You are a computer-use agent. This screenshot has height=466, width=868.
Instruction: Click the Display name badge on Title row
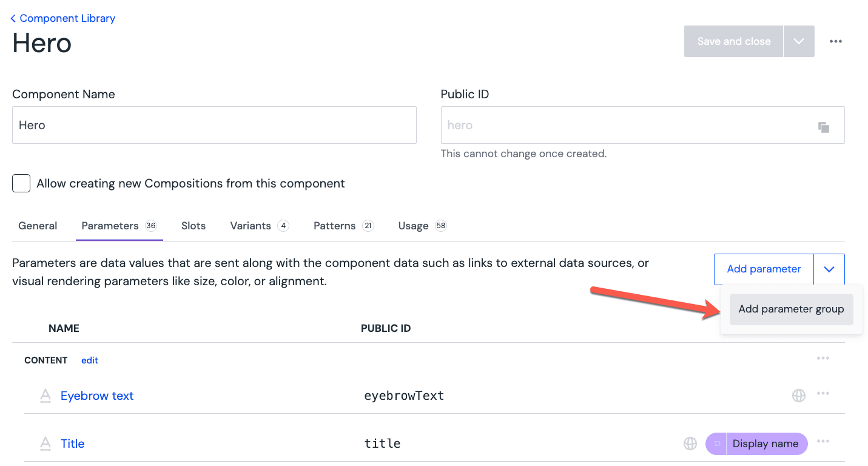(x=765, y=444)
